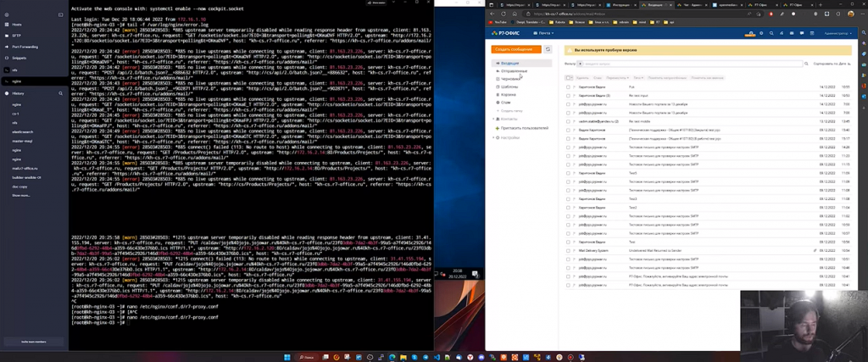Open the Входящие mail folder
The image size is (868, 362).
[x=521, y=64]
